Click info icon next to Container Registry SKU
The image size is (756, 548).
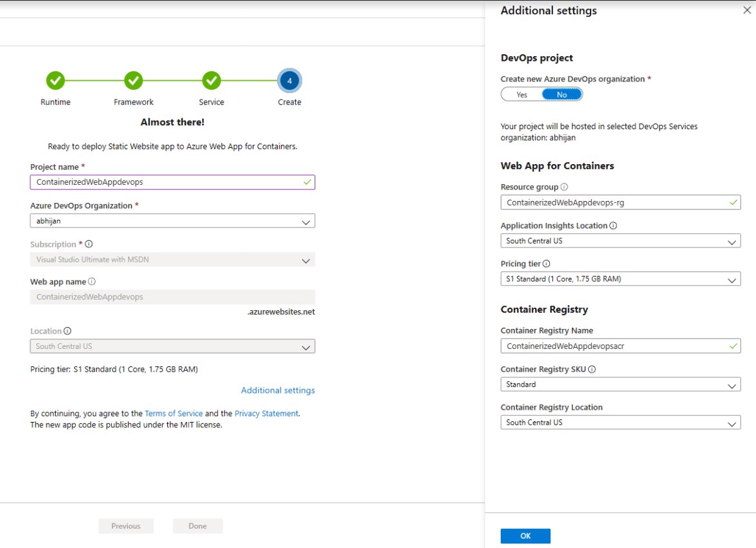[592, 369]
